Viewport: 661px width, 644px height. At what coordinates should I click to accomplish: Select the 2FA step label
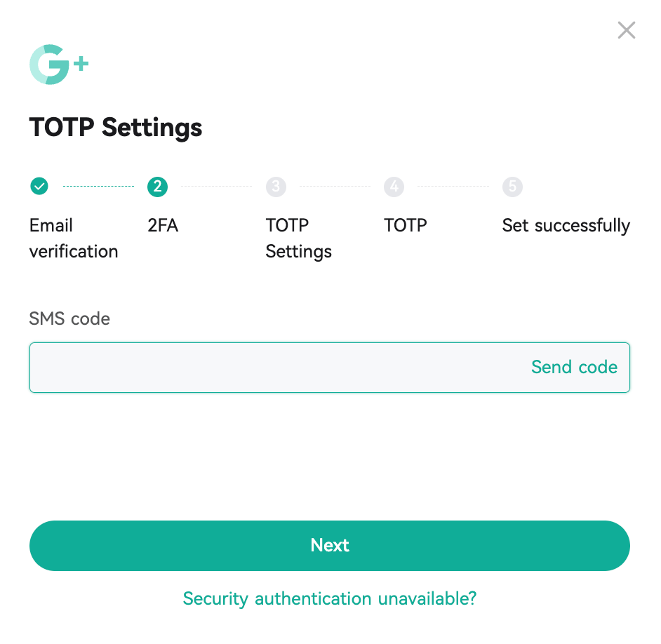coord(163,225)
